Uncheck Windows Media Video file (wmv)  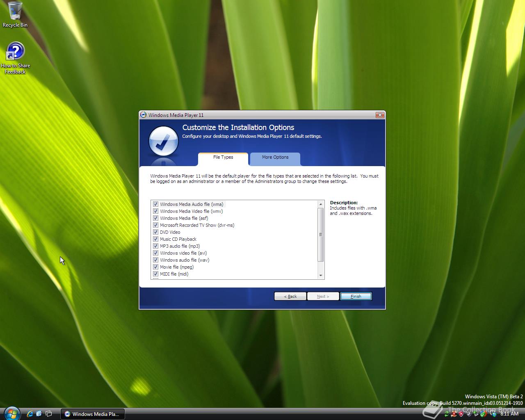pos(155,211)
